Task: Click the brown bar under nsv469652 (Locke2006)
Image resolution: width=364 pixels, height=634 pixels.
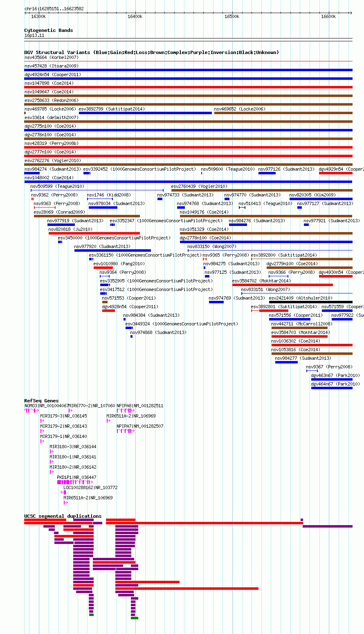Action: click(x=283, y=113)
